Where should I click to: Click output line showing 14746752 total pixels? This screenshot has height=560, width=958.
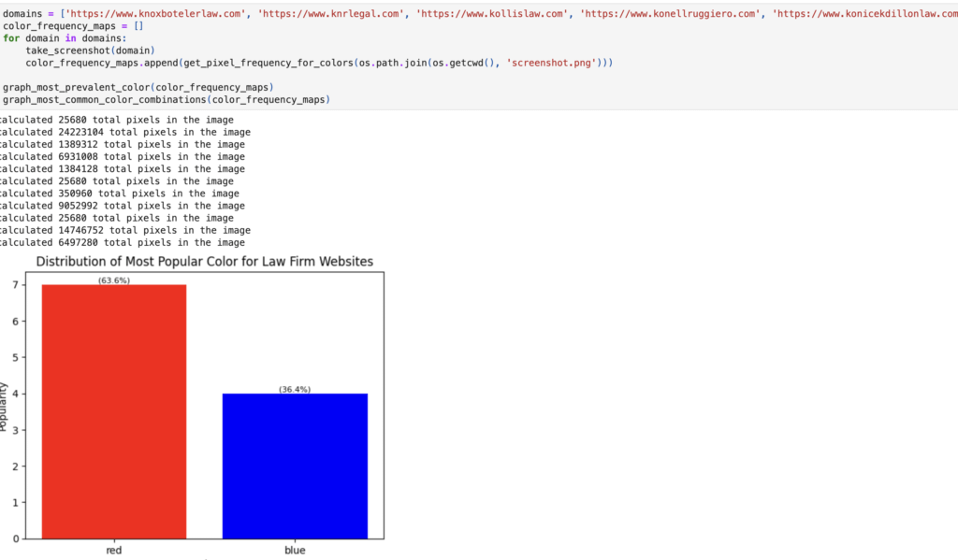click(x=123, y=230)
